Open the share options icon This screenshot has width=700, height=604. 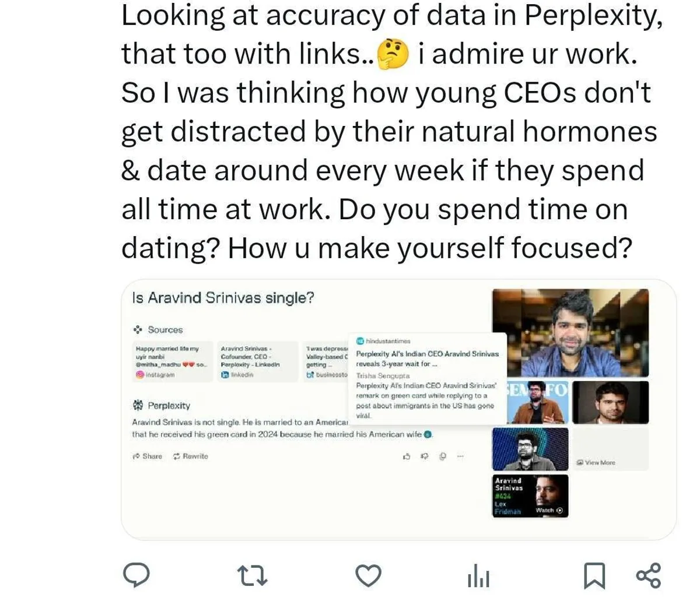648,575
